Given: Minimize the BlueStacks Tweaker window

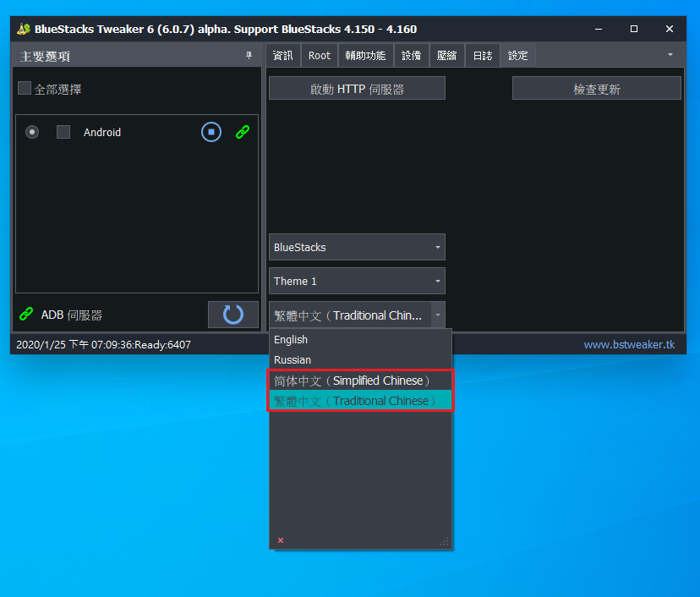Looking at the screenshot, I should (599, 29).
